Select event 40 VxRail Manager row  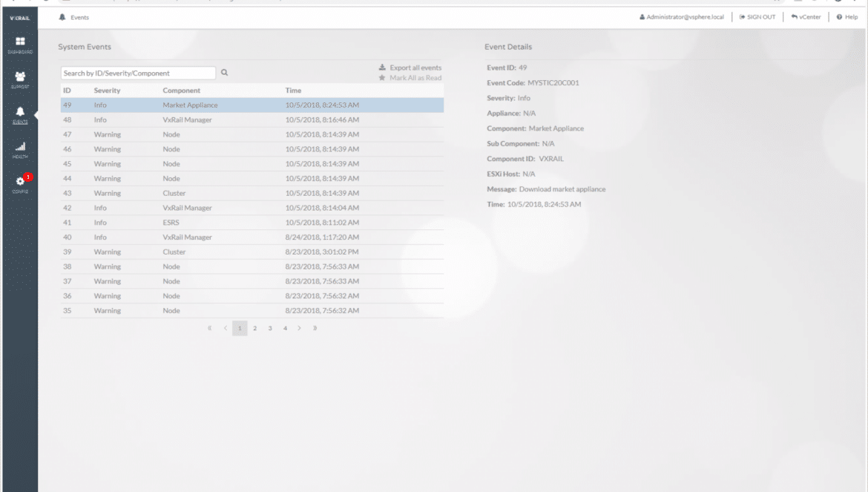[252, 237]
